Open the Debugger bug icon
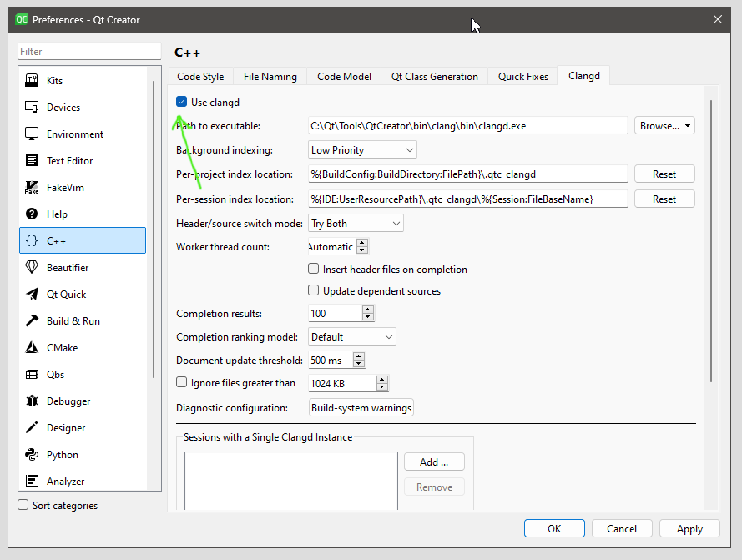This screenshot has height=560, width=742. (x=32, y=401)
